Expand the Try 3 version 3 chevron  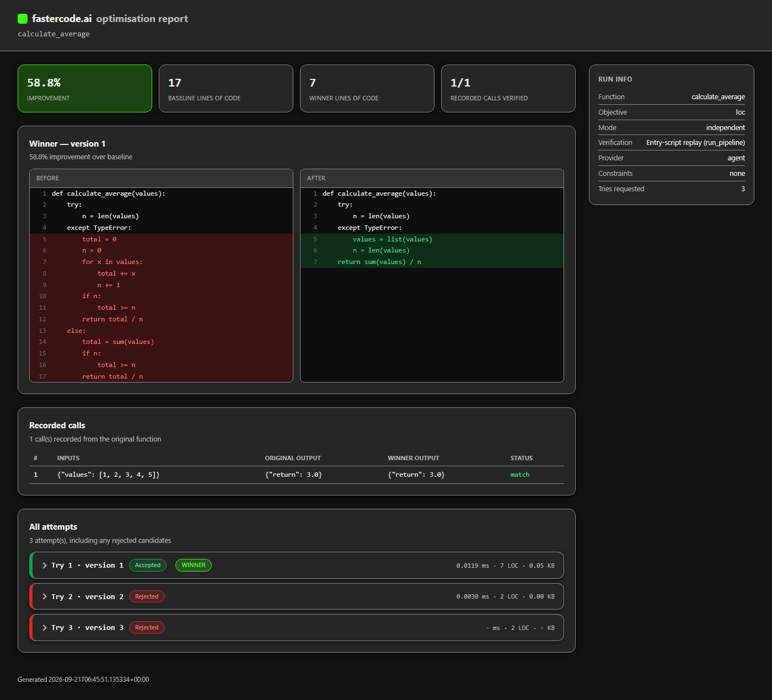click(x=45, y=628)
